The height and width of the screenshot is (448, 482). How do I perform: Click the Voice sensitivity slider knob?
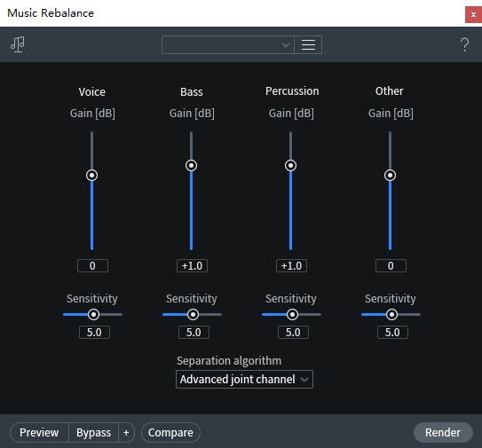(93, 315)
